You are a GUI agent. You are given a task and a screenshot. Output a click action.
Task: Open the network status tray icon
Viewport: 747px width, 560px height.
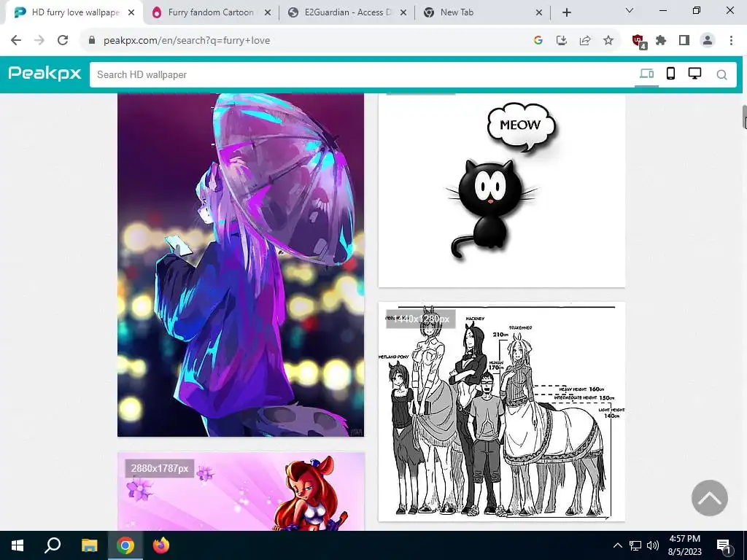tap(635, 545)
